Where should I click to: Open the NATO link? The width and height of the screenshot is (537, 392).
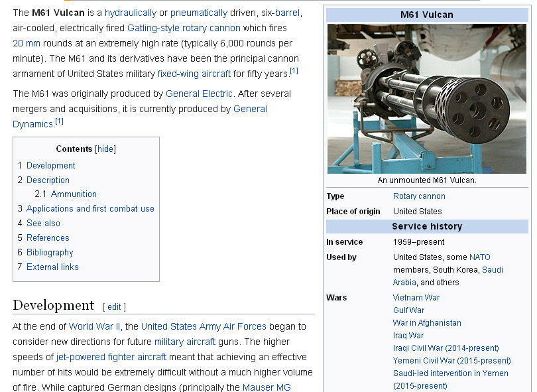[479, 257]
